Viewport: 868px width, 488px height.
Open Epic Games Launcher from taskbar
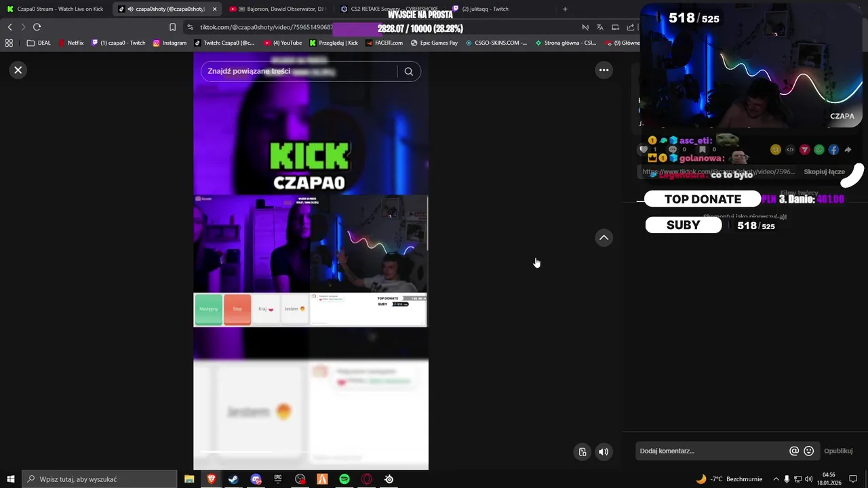[x=278, y=479]
